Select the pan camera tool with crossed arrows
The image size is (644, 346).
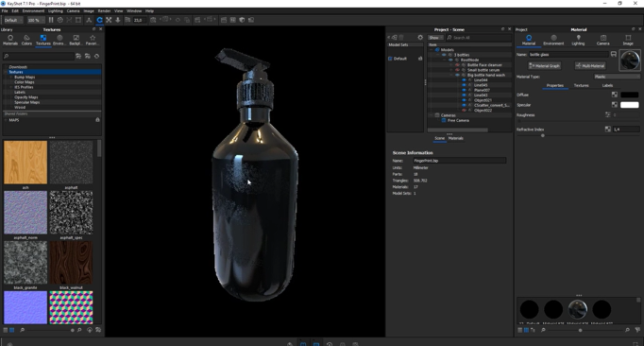click(109, 20)
